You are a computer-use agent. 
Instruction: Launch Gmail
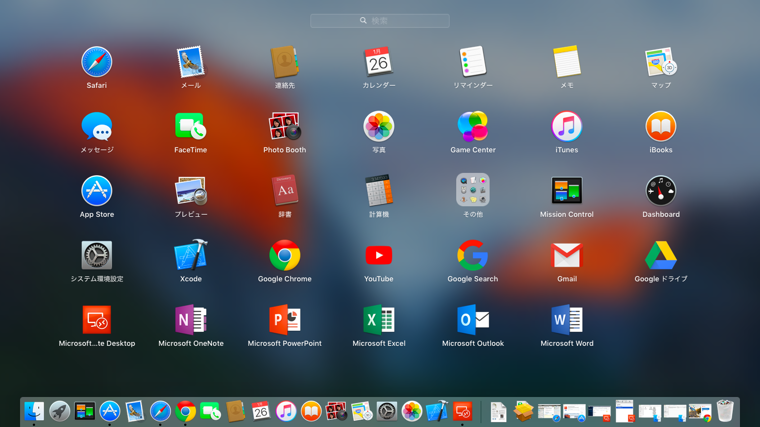[x=567, y=255]
